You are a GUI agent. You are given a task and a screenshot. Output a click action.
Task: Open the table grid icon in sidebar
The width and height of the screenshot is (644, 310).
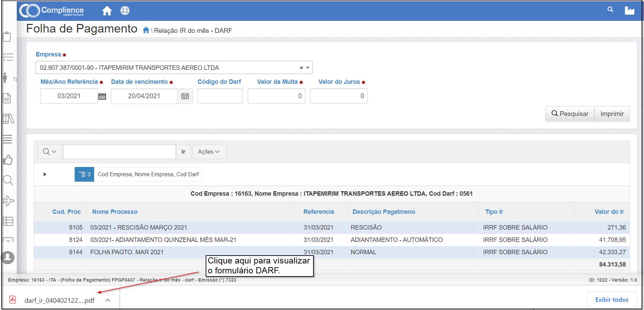[x=8, y=221]
